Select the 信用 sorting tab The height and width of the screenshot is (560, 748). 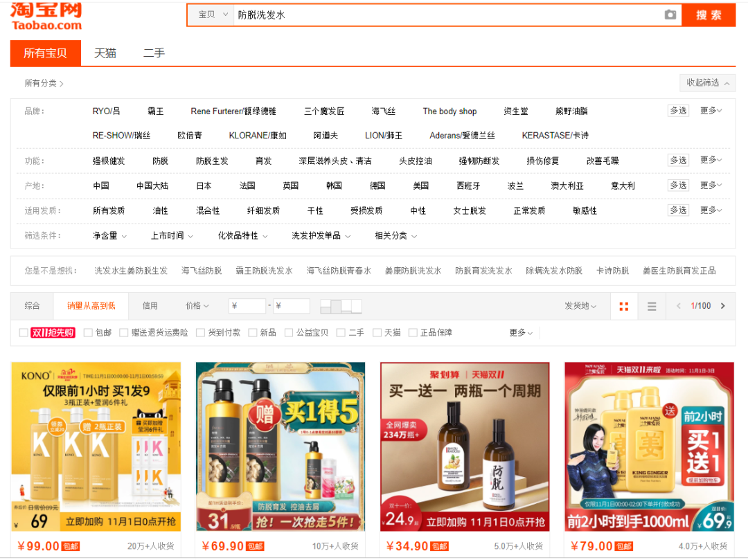point(150,306)
